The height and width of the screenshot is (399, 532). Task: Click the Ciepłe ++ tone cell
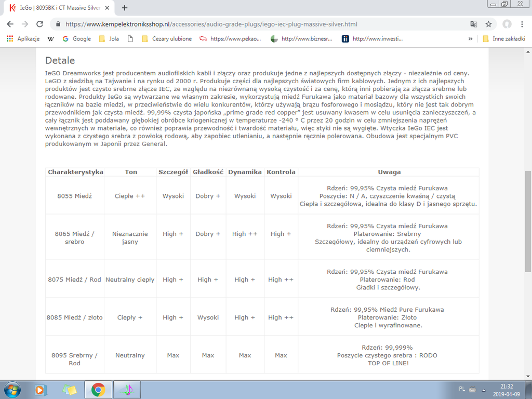pyautogui.click(x=130, y=196)
